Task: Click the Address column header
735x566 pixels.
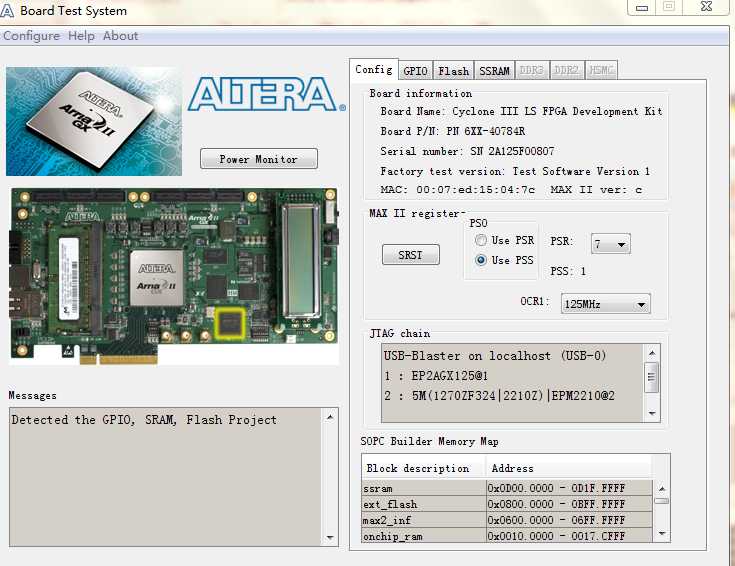Action: coord(569,468)
